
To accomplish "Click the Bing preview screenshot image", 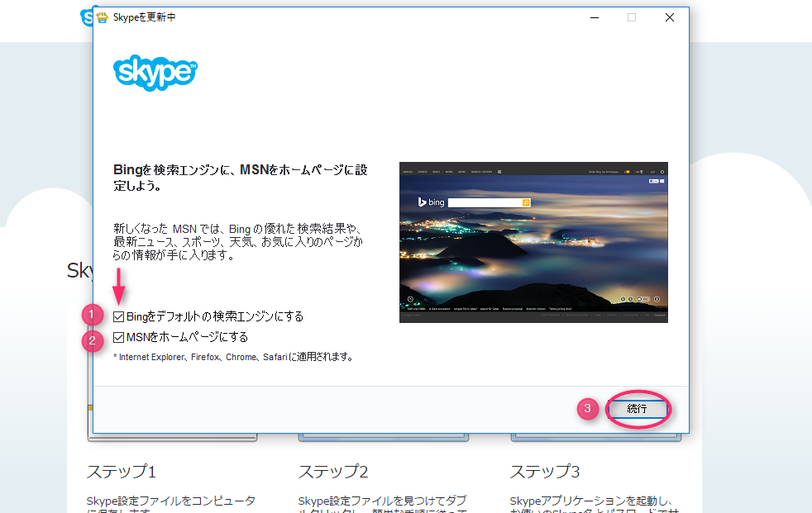I will point(533,243).
